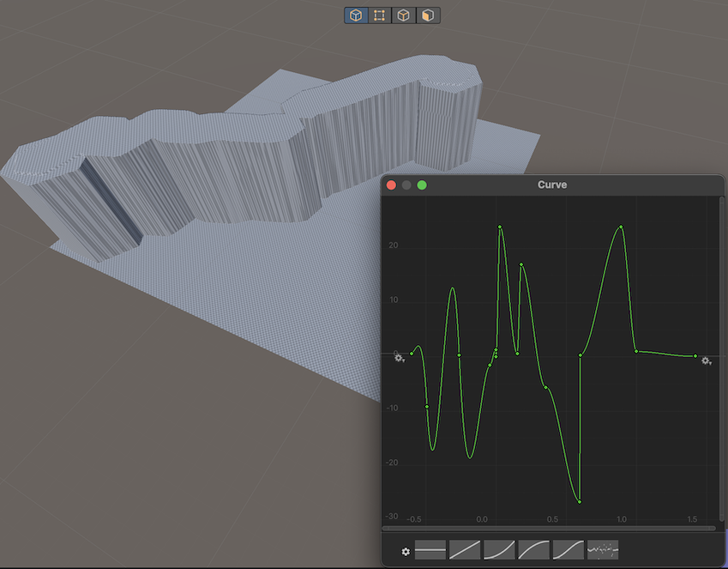Screen dimensions: 728x569
Task: Click the last keyframe at curve's right end
Action: 695,355
